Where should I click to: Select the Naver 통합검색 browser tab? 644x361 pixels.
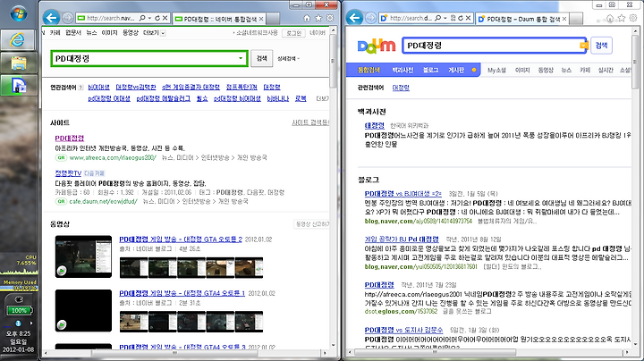click(219, 19)
